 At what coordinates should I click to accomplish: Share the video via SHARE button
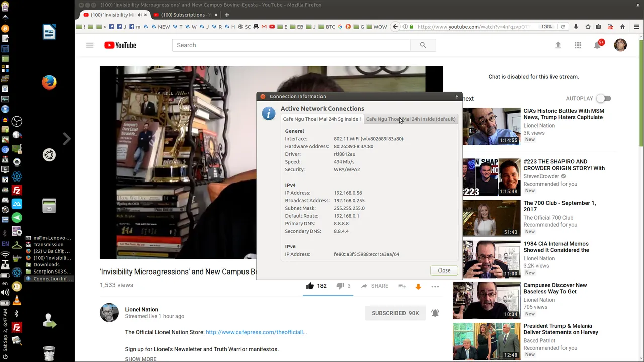pos(374,286)
